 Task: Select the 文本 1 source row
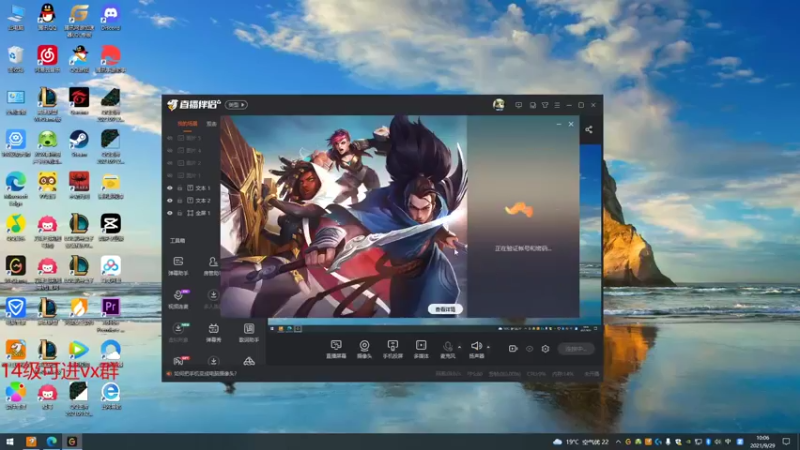pos(191,188)
